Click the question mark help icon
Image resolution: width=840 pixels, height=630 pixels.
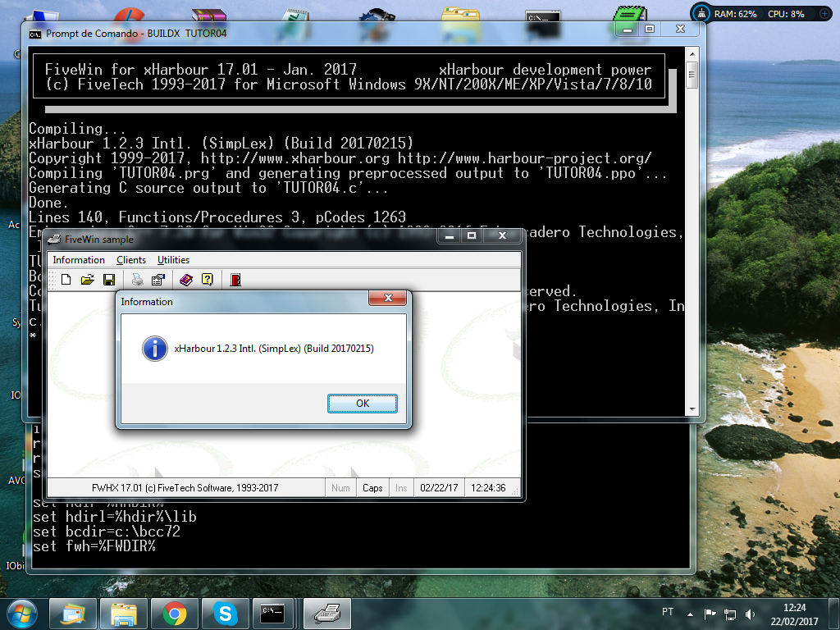coord(208,280)
